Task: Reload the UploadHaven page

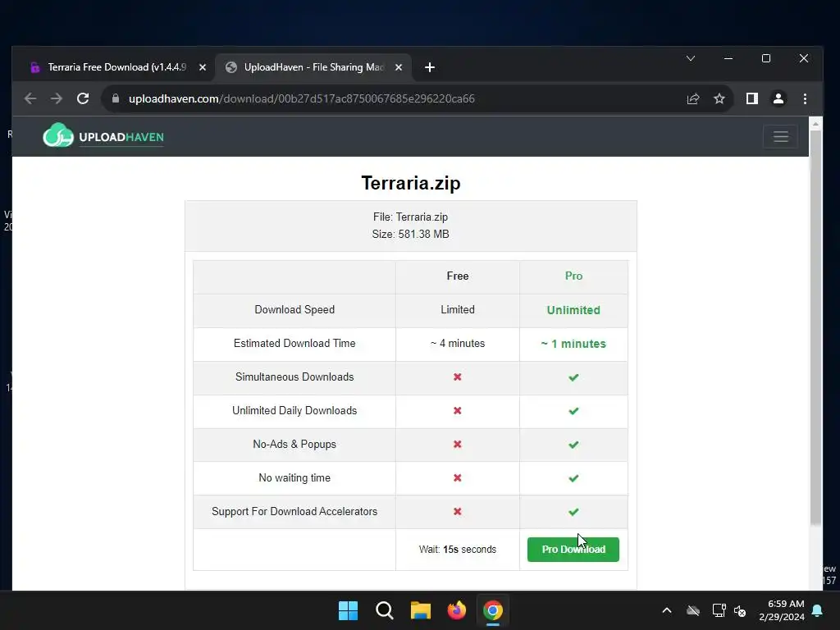Action: 83,98
